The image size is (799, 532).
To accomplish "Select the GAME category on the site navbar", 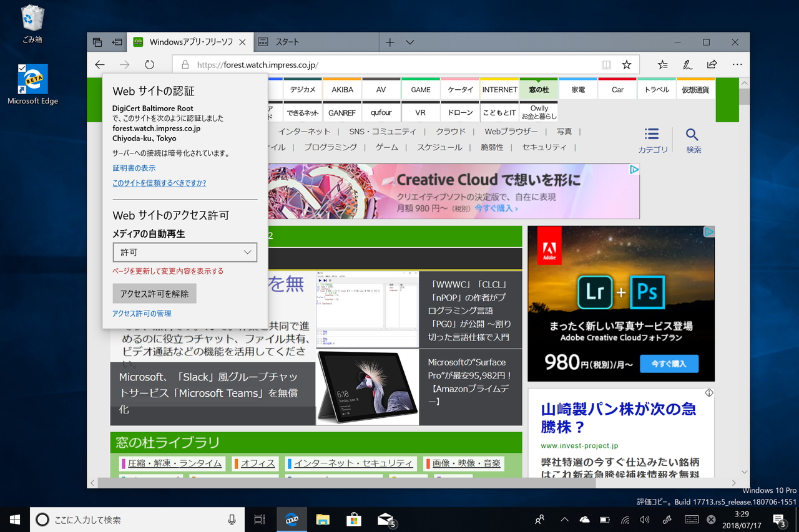I will [420, 89].
